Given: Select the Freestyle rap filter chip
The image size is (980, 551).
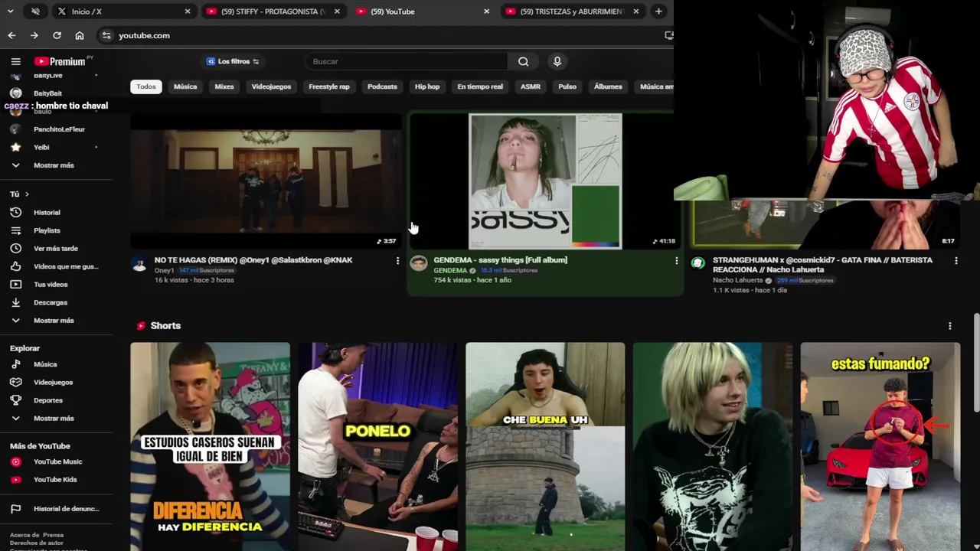Looking at the screenshot, I should pos(329,86).
